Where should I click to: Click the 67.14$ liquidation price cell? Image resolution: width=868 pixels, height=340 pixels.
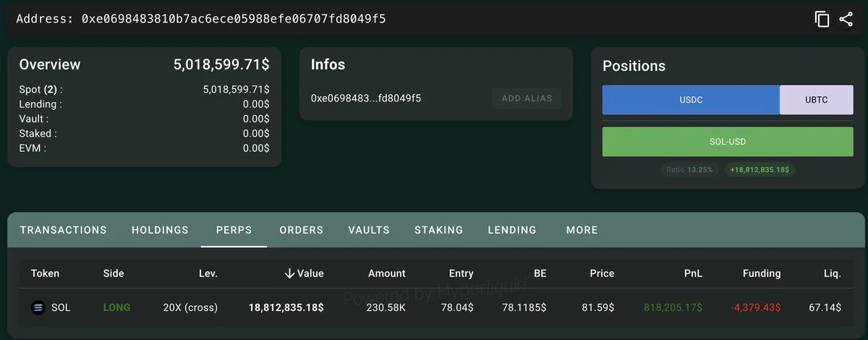[825, 307]
